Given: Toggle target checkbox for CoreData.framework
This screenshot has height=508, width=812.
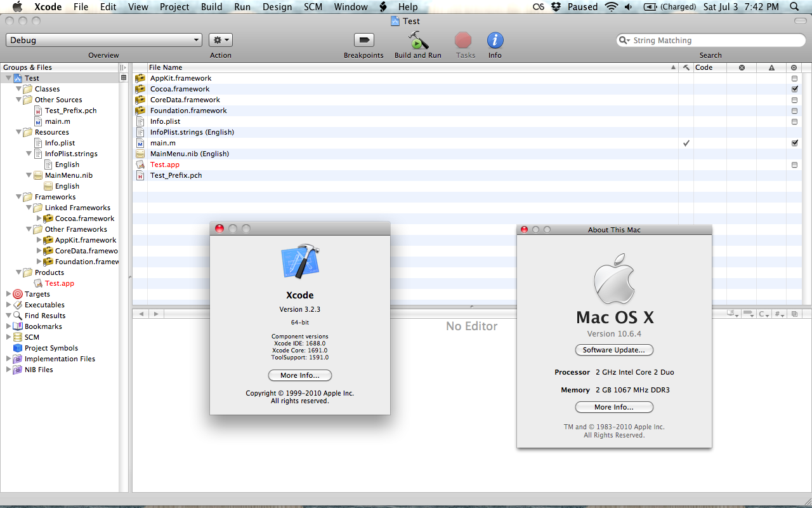Looking at the screenshot, I should pos(794,100).
